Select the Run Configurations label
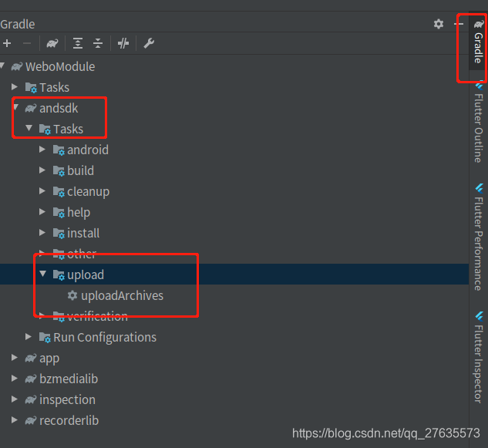 105,338
